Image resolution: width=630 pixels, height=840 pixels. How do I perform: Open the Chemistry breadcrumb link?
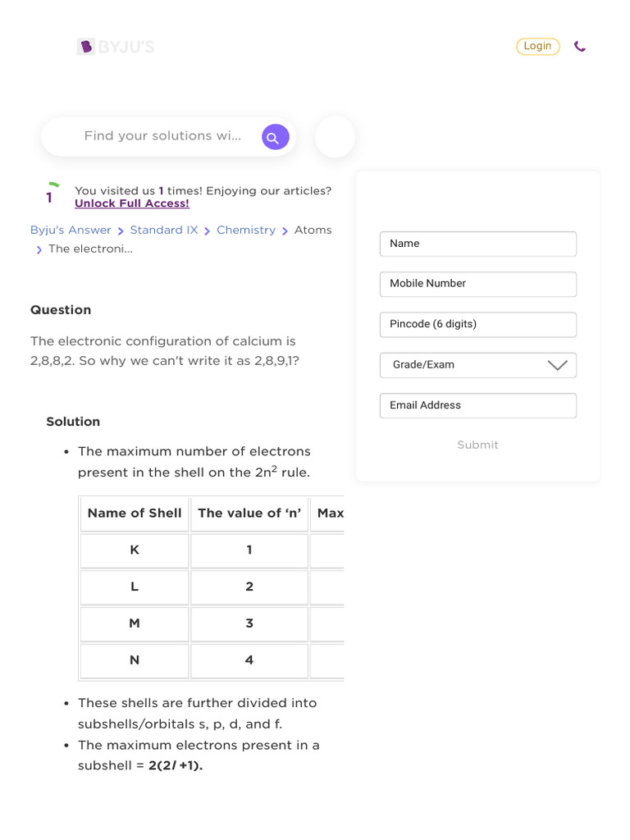click(246, 231)
